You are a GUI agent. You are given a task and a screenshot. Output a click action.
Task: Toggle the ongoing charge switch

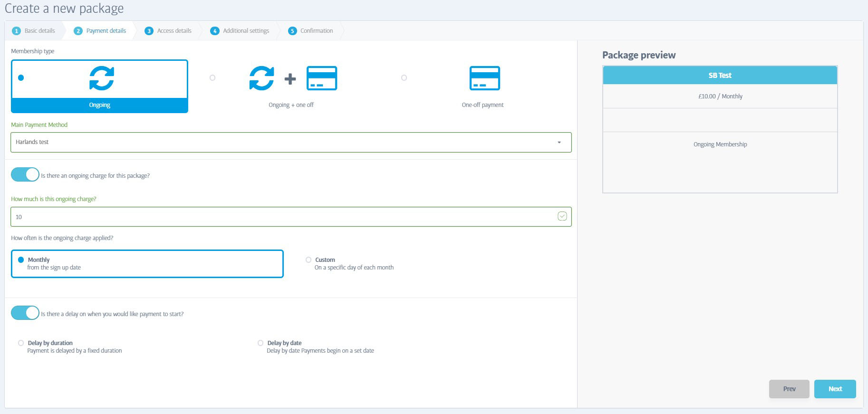coord(25,174)
